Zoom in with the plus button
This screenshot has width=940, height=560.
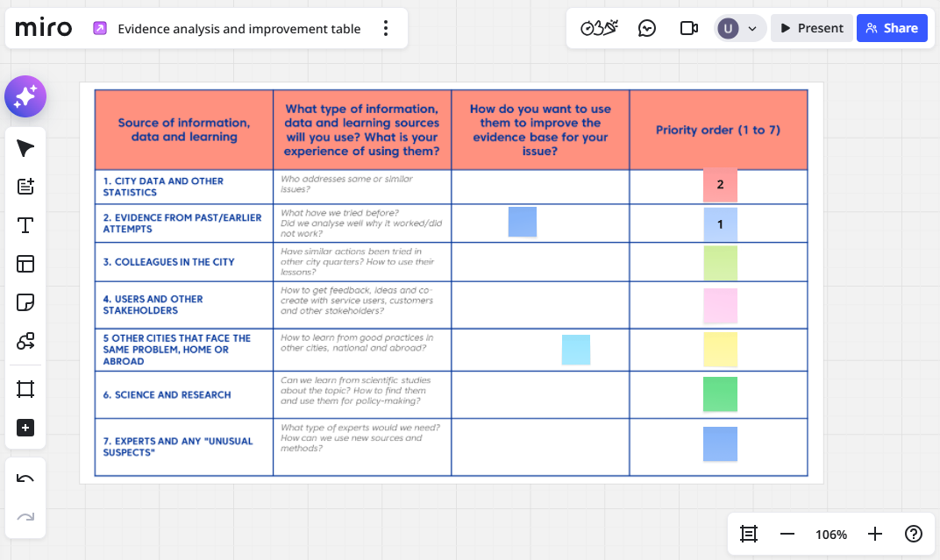pos(874,535)
